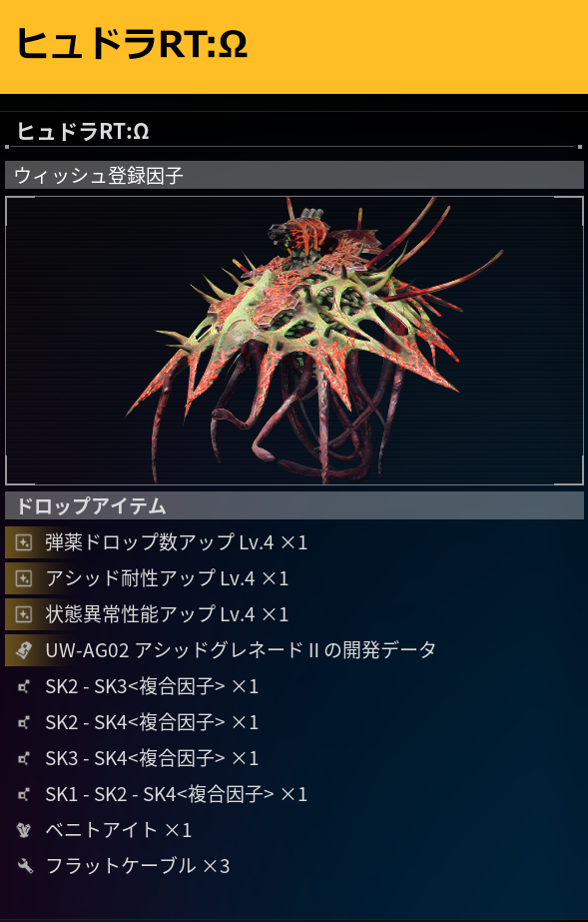
Task: Click the wrench icon for フラットケーブル
Action: click(25, 866)
